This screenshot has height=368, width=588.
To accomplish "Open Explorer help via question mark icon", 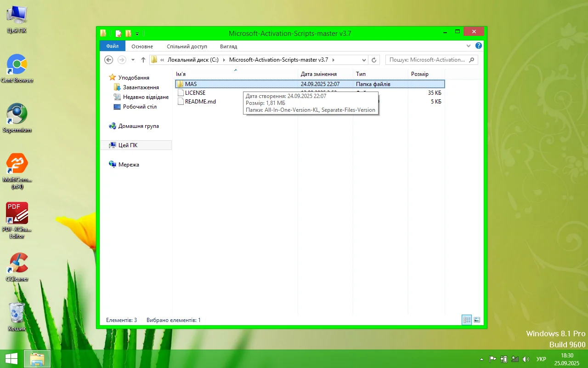I will 478,46.
